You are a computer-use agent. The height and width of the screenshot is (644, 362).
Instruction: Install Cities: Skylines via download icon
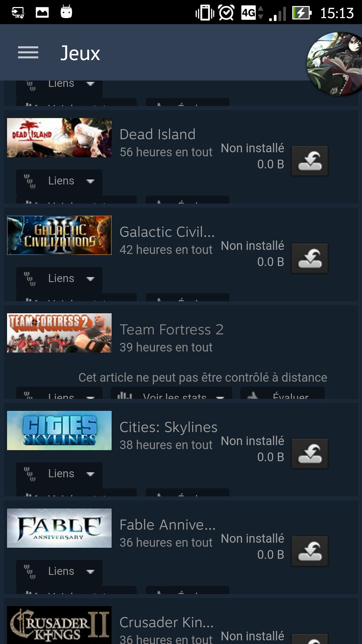(310, 453)
